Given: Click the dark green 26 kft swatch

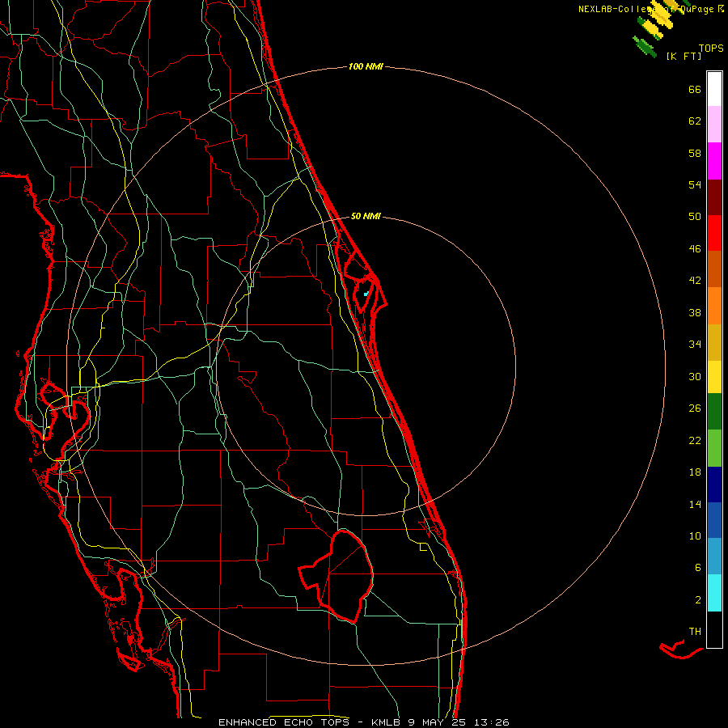Looking at the screenshot, I should tap(714, 412).
